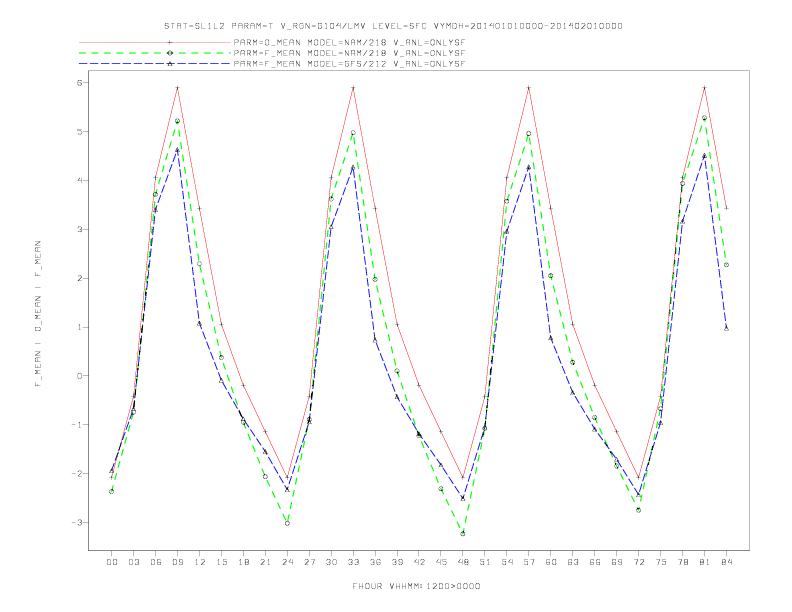The height and width of the screenshot is (612, 792).
Task: Click x-axis tick label '18'
Action: [x=243, y=562]
